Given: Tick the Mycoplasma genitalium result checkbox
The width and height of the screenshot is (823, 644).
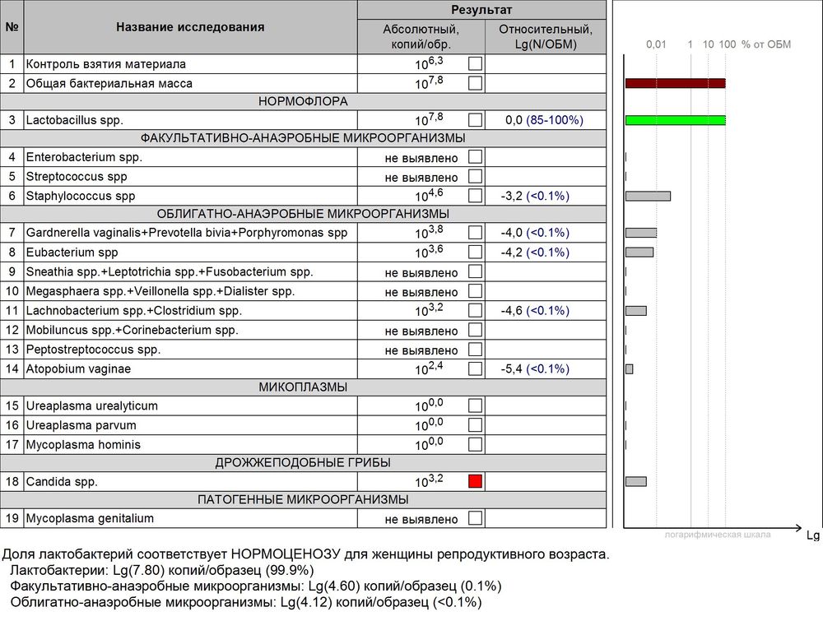Looking at the screenshot, I should tap(475, 518).
